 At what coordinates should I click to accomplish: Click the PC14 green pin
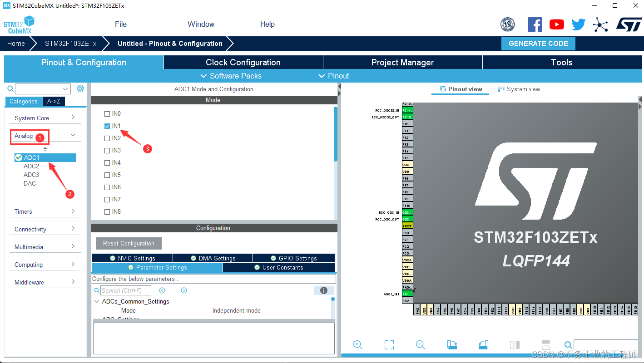[407, 110]
